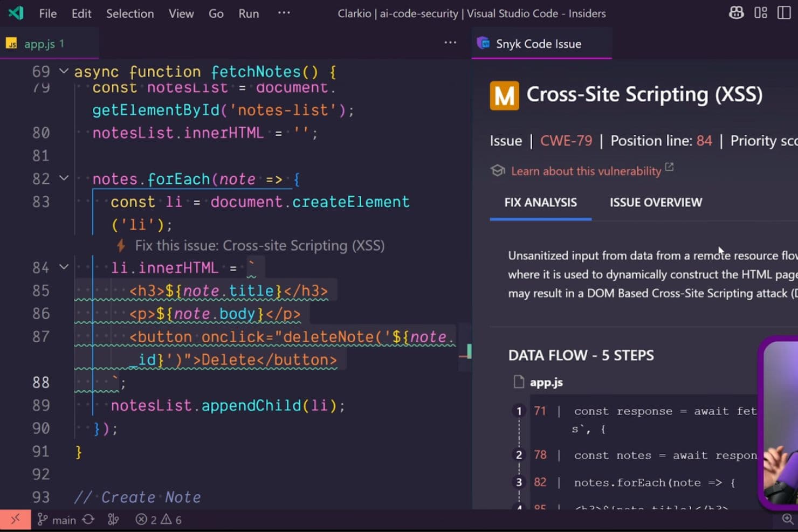Click the VS Code logo icon

[16, 13]
